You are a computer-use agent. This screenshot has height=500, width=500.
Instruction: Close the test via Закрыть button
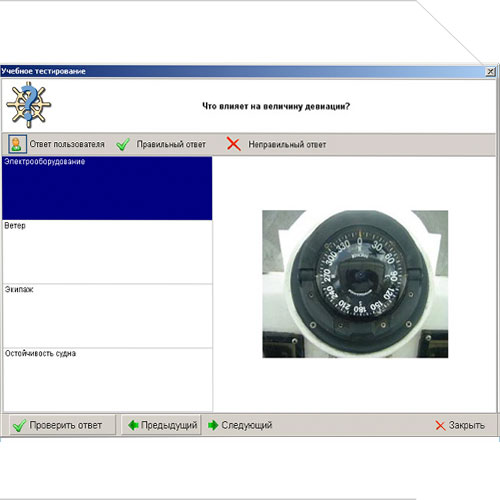(460, 425)
